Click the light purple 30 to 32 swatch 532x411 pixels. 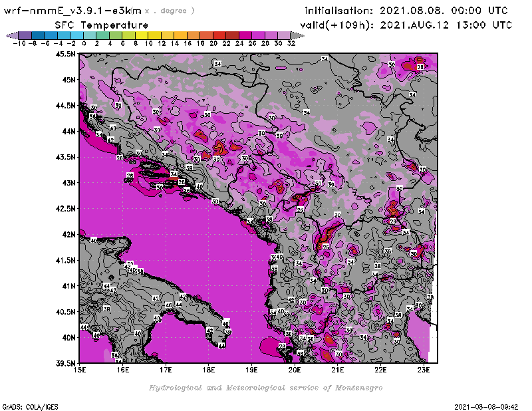click(x=284, y=35)
